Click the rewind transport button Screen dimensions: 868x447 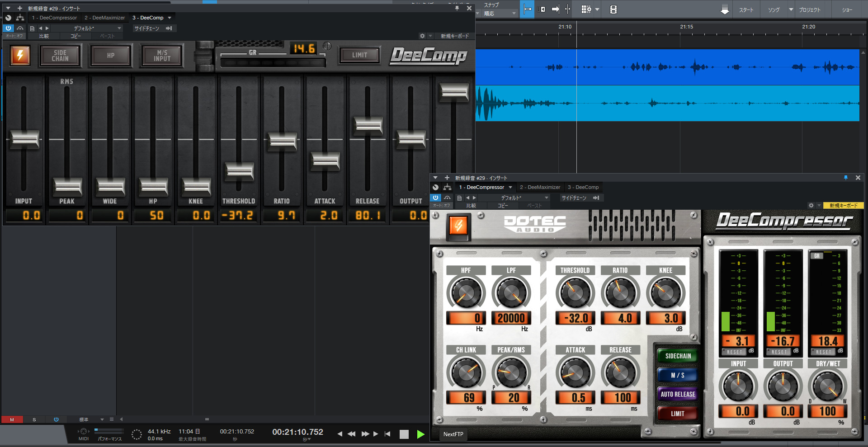point(351,434)
